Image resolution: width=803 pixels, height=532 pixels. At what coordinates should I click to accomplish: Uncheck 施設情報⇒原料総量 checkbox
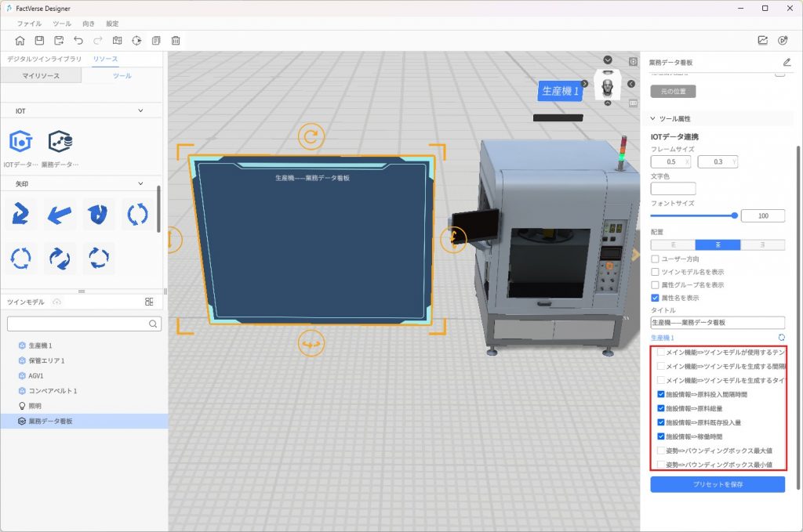tap(661, 408)
